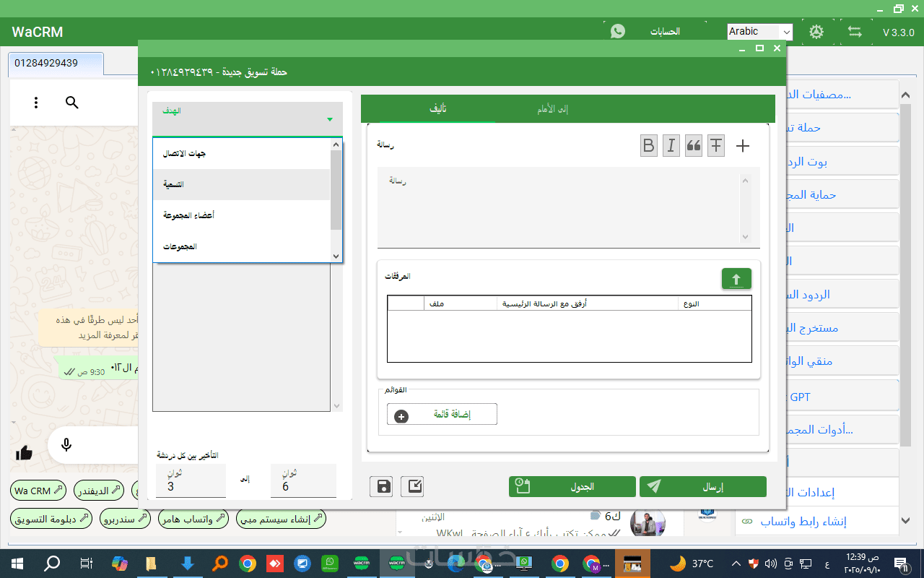Click the إنشاء سيستم مبي quick reply chip

click(x=281, y=519)
